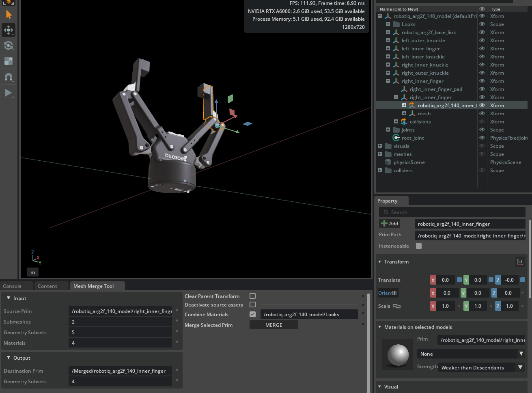
Task: Click the transform offset icon in Transform header
Action: pyautogui.click(x=519, y=262)
